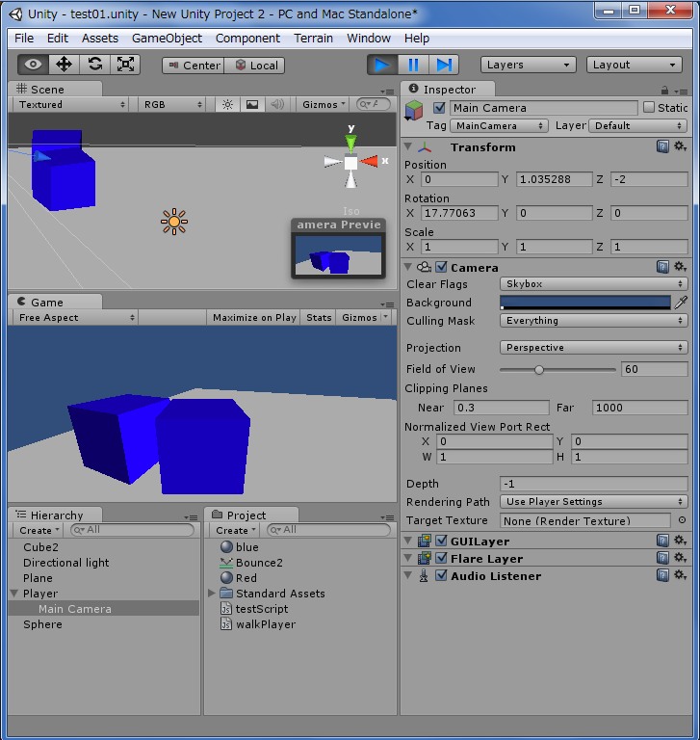Open the RGB render mode dropdown

[x=172, y=104]
